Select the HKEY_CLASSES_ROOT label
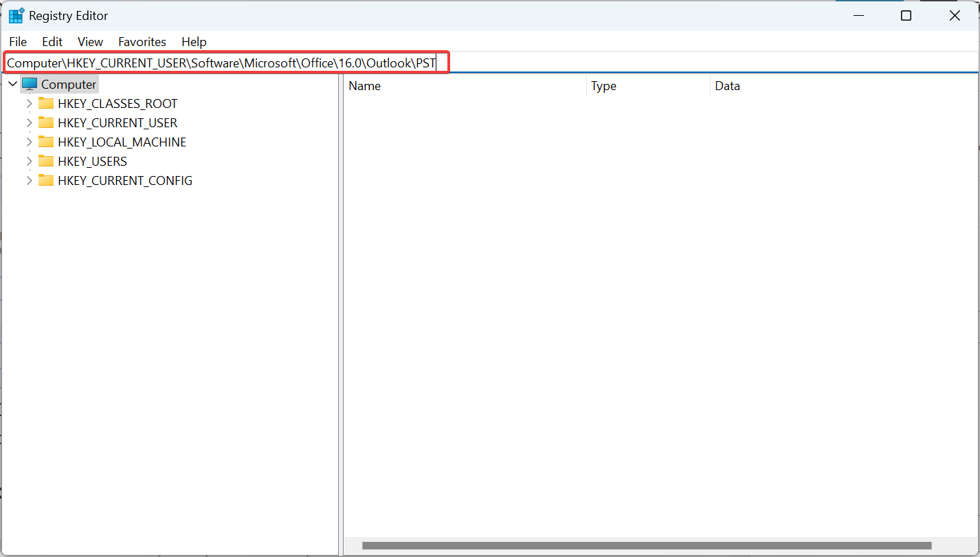 118,104
